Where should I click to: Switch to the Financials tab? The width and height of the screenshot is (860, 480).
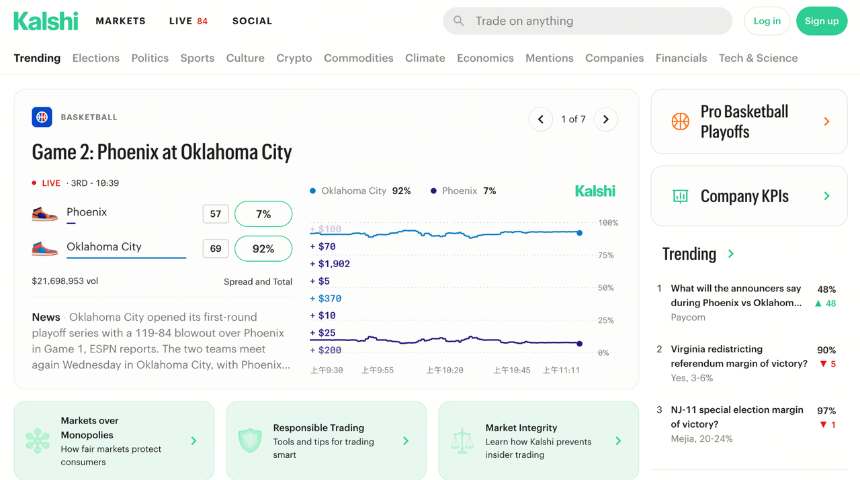click(x=681, y=58)
